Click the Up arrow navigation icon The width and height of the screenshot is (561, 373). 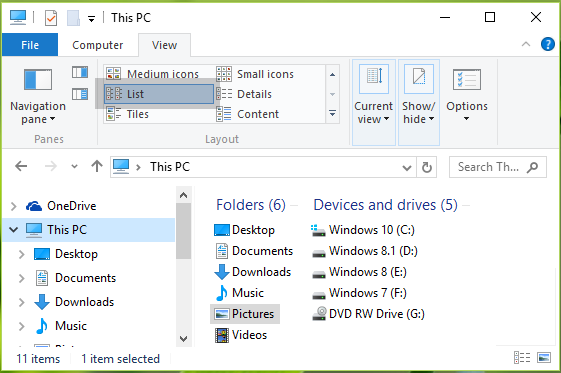[x=97, y=166]
